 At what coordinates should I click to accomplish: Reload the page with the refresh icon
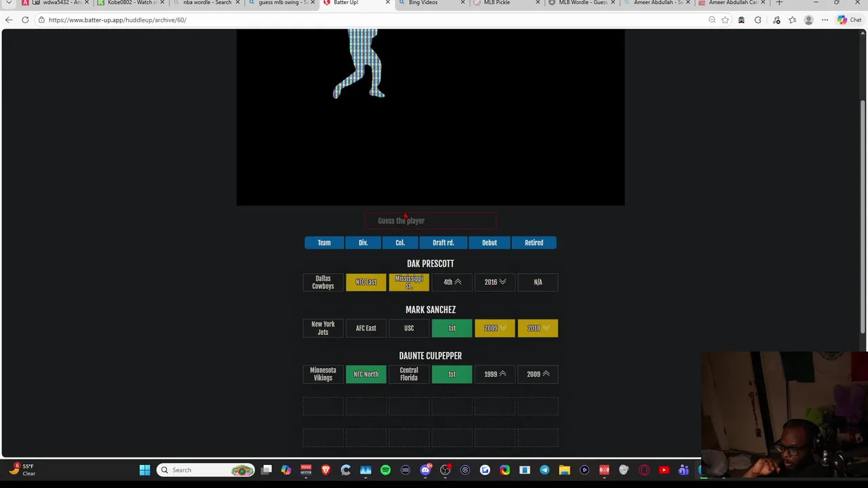click(25, 20)
